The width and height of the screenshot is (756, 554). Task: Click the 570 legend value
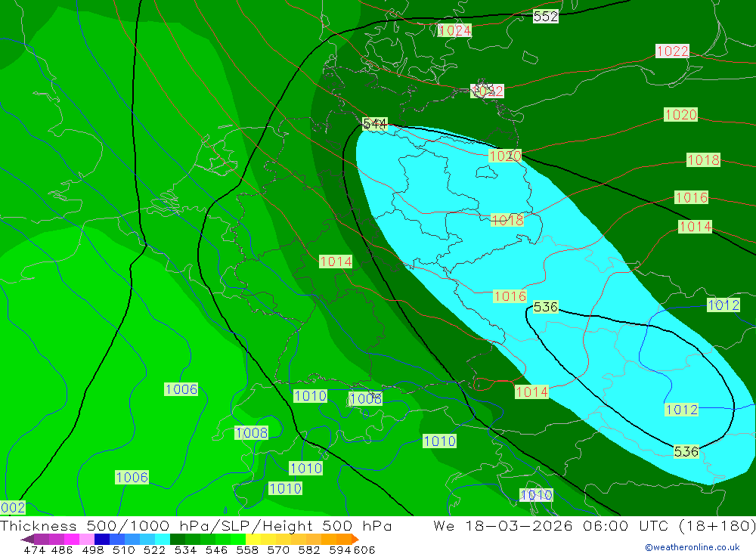pyautogui.click(x=277, y=549)
